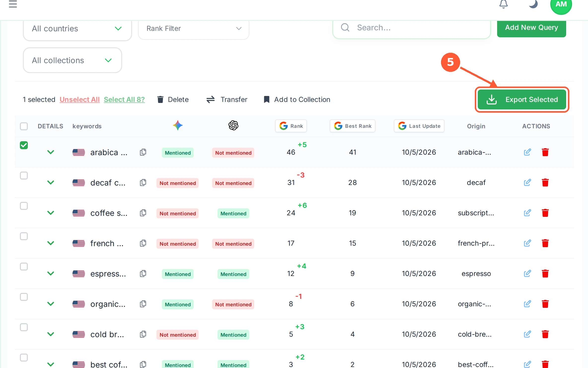
Task: Click Add to Collection action
Action: point(297,100)
